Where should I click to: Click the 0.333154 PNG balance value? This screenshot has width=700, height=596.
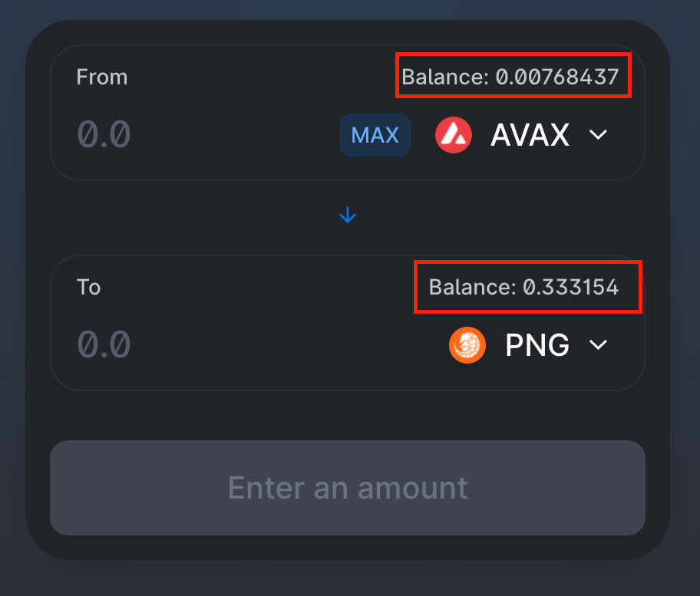coord(570,287)
